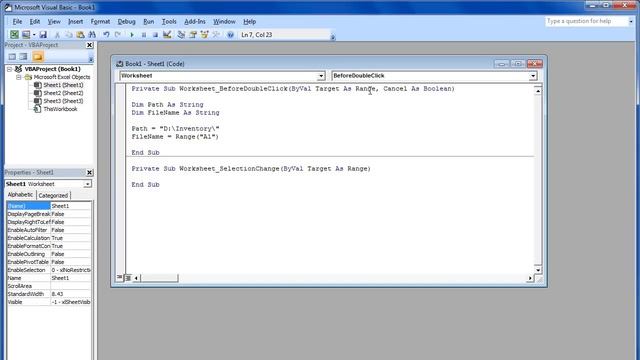Screen dimensions: 640x360
Task: Open the Debug menu
Action: tap(127, 22)
